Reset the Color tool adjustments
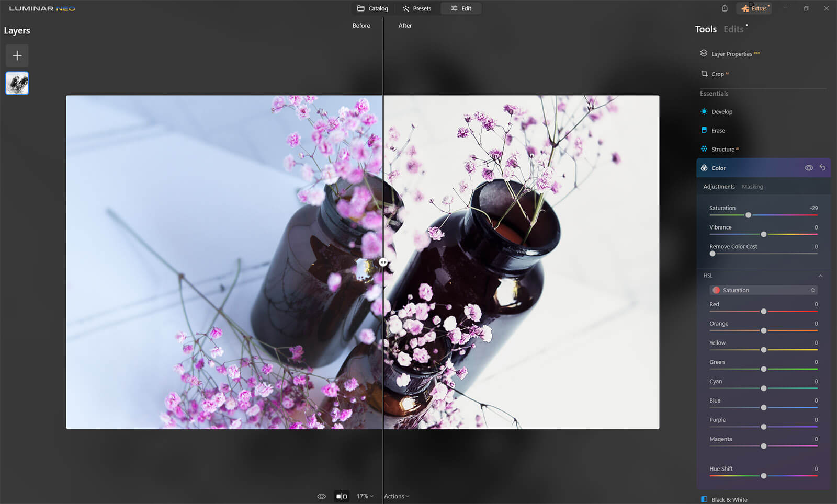The width and height of the screenshot is (837, 504). pyautogui.click(x=822, y=168)
